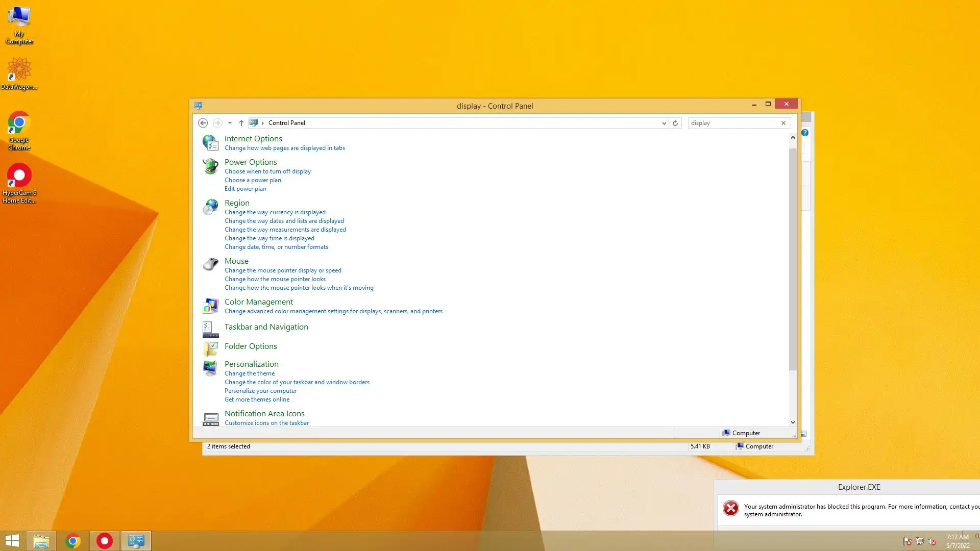Click 'Change the theme' link

(x=249, y=373)
